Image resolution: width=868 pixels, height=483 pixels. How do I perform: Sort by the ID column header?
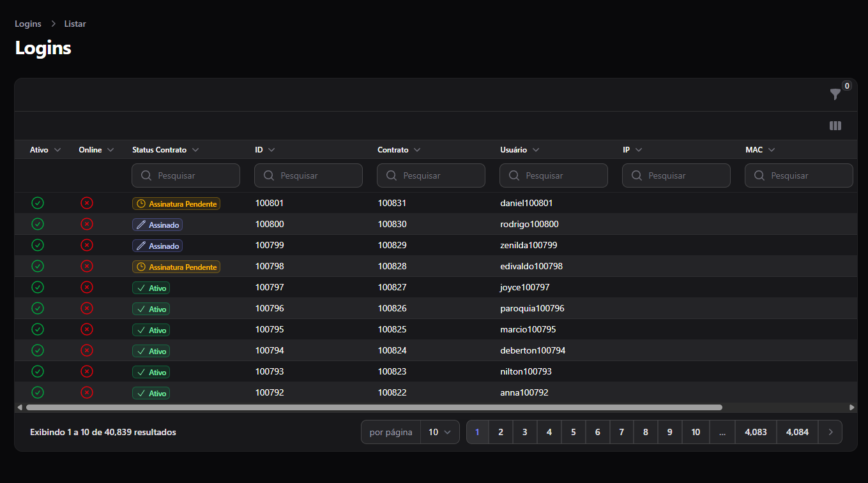click(265, 150)
